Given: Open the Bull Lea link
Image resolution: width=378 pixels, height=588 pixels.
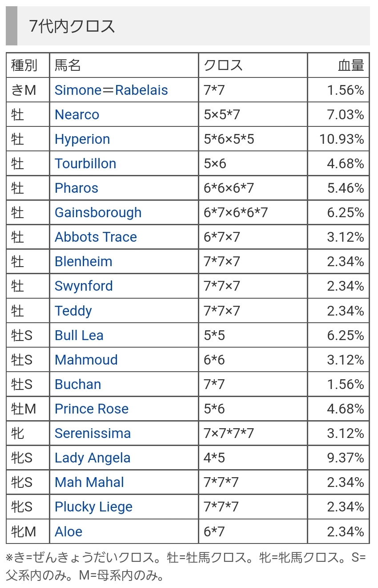Looking at the screenshot, I should coord(79,335).
